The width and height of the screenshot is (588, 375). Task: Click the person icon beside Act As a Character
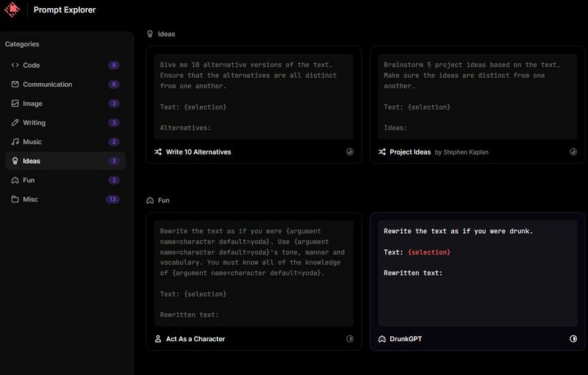[x=158, y=339]
